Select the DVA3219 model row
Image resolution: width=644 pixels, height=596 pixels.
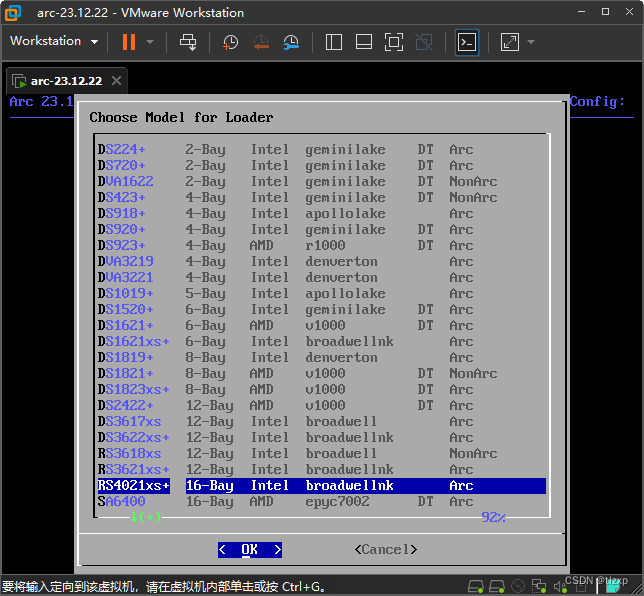[x=322, y=262]
